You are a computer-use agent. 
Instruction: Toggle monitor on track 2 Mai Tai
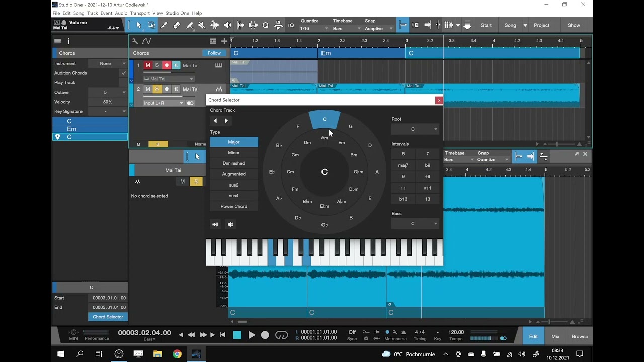click(x=176, y=89)
